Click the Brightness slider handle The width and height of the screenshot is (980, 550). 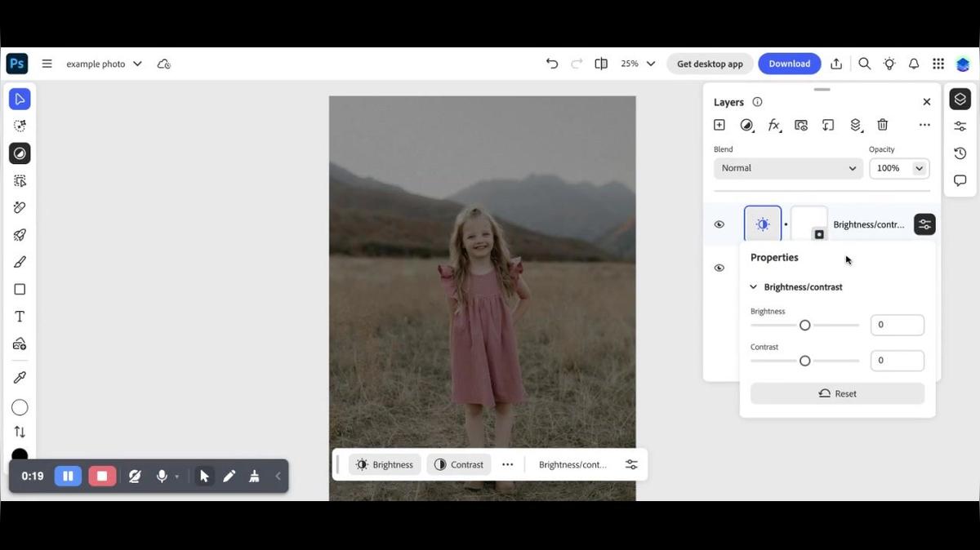pos(804,325)
